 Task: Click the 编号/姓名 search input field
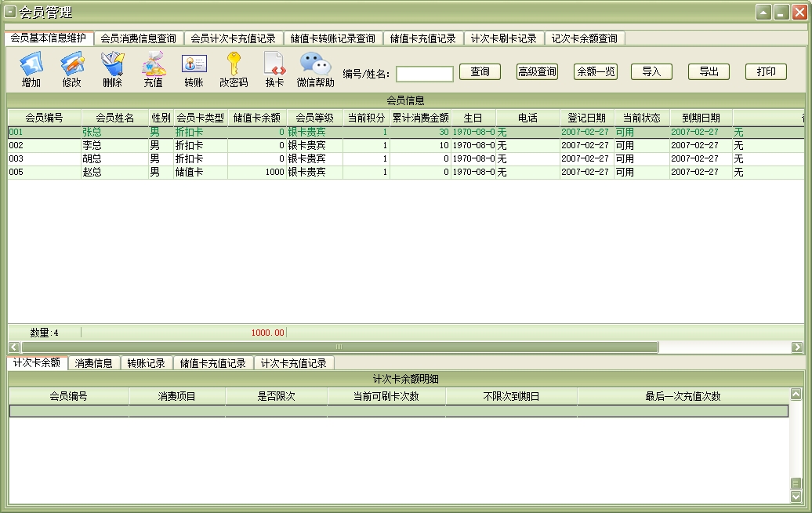[x=424, y=74]
